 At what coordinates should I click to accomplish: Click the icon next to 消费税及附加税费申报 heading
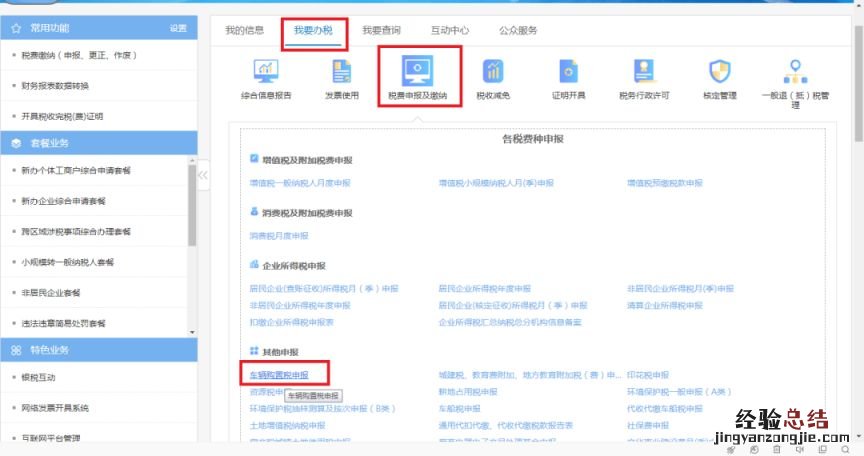[254, 211]
